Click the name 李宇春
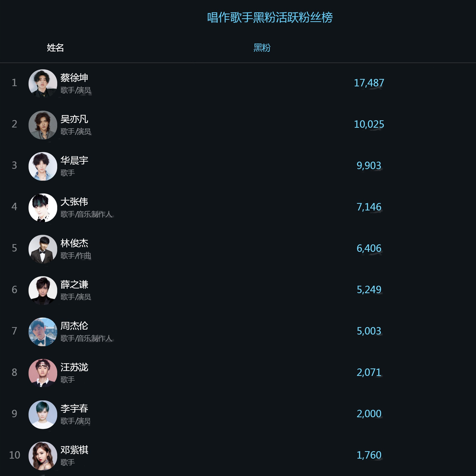476x476 pixels. click(x=74, y=408)
